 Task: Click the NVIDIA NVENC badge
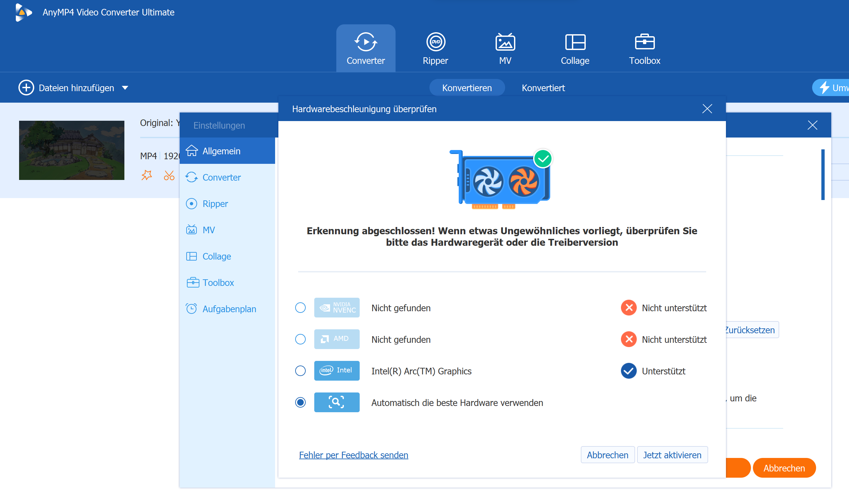point(337,308)
